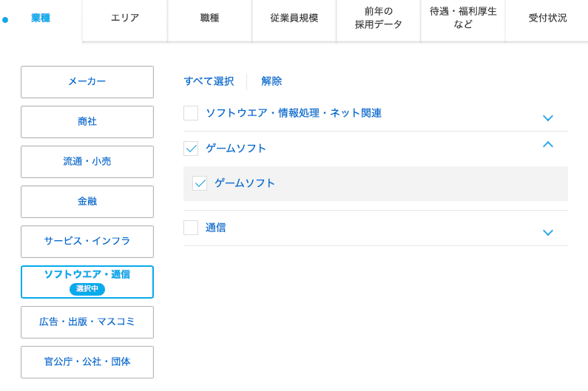Select the 商社 industry button
The image size is (588, 391).
click(87, 122)
